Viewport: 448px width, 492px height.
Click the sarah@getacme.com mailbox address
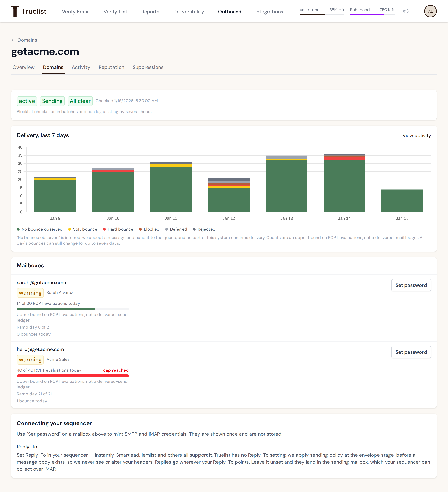tap(41, 282)
